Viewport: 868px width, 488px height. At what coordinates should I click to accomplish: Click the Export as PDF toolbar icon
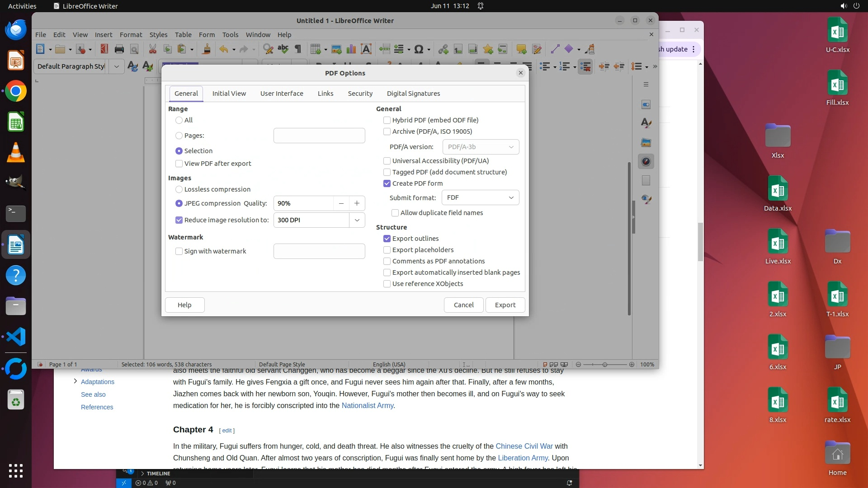coord(104,49)
